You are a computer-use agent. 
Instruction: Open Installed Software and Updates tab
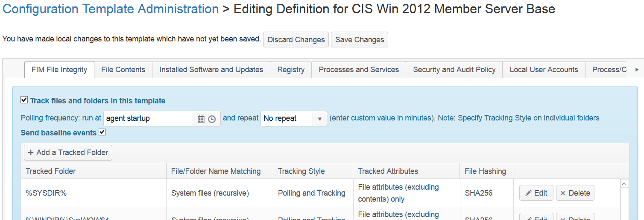coord(211,70)
